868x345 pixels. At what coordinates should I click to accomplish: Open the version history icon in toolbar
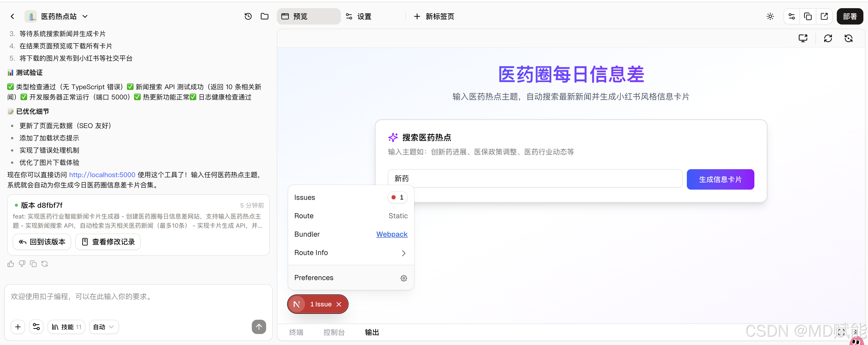[248, 16]
